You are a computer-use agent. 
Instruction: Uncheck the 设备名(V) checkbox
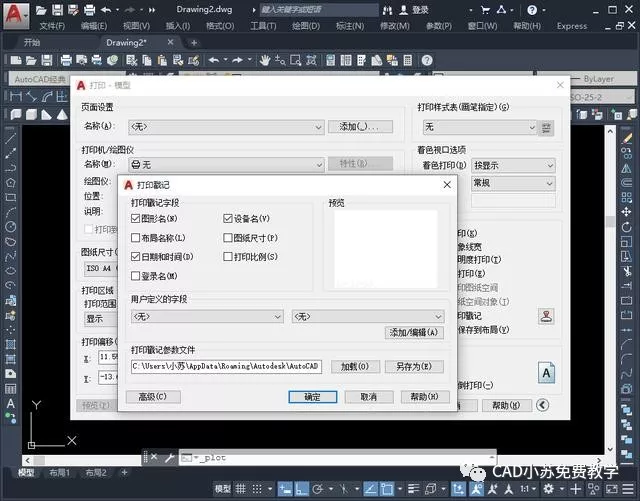click(228, 218)
